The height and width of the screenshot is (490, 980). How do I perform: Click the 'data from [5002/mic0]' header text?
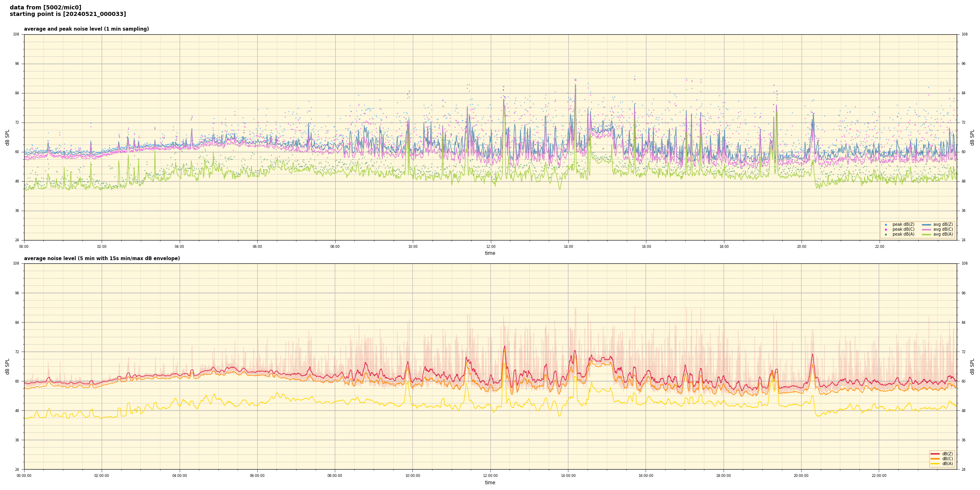pos(45,7)
